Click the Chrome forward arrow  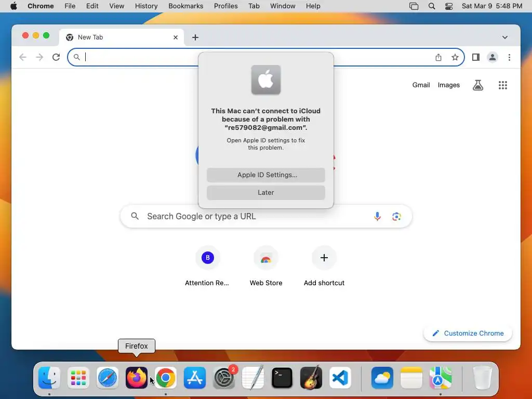39,57
